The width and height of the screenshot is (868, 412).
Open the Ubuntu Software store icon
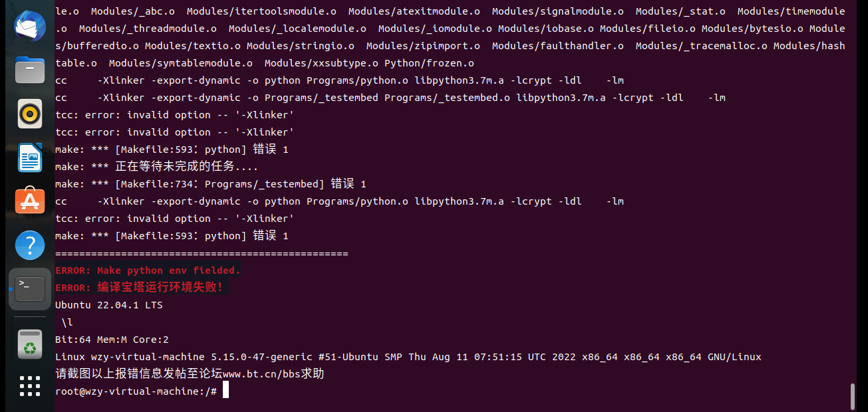tap(30, 201)
